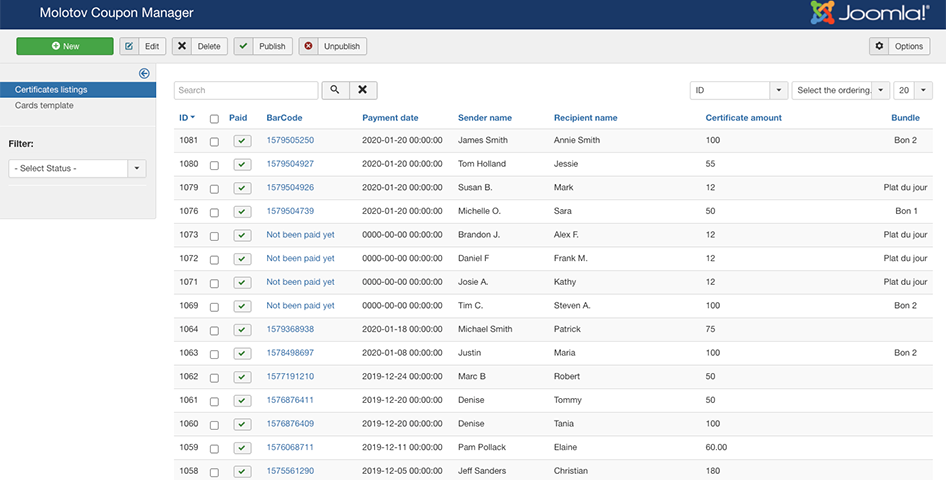Image resolution: width=946 pixels, height=480 pixels.
Task: Clear the search with the X icon
Action: [362, 90]
